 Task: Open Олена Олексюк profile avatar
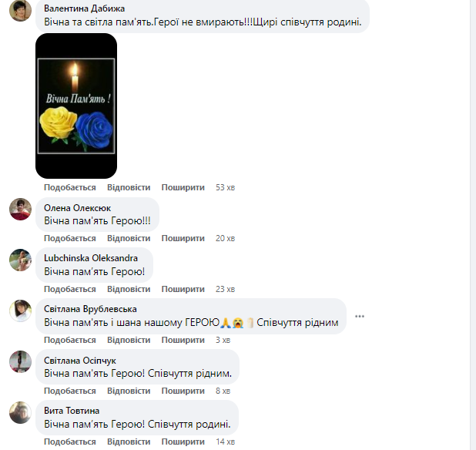pos(20,210)
